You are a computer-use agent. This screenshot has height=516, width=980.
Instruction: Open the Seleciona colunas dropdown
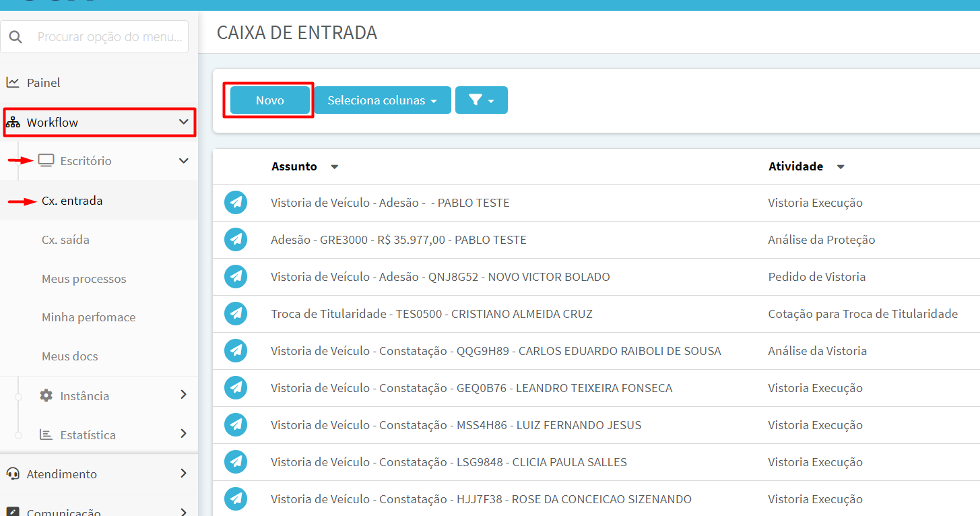pos(383,100)
